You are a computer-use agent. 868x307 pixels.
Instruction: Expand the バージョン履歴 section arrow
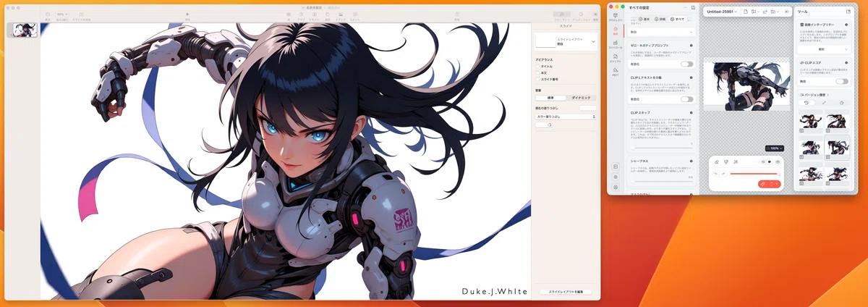(x=828, y=95)
